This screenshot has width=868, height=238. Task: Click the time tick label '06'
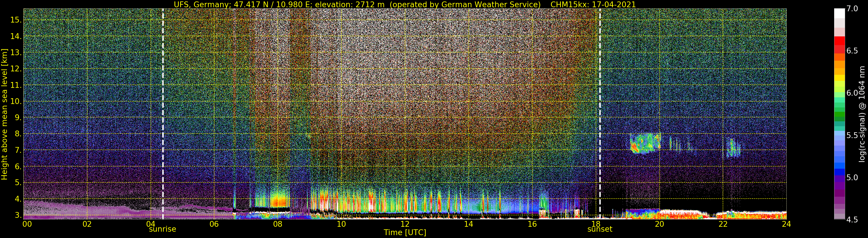214,224
